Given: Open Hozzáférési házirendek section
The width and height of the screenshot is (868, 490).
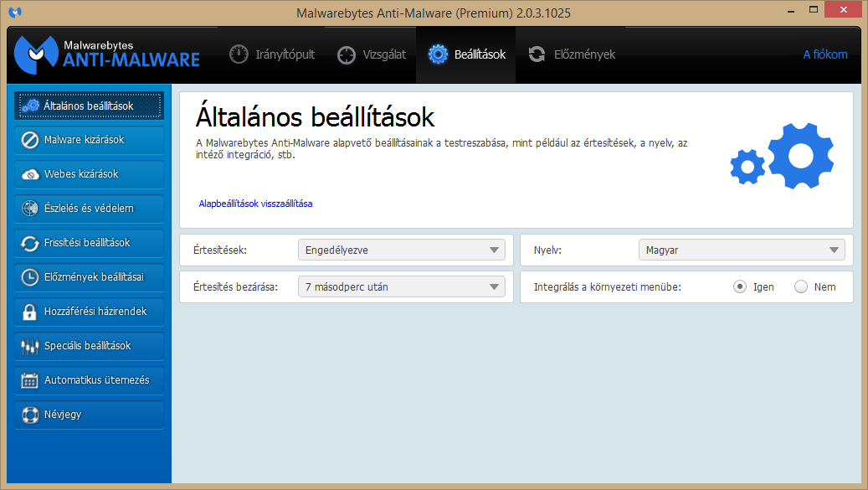Looking at the screenshot, I should click(89, 312).
